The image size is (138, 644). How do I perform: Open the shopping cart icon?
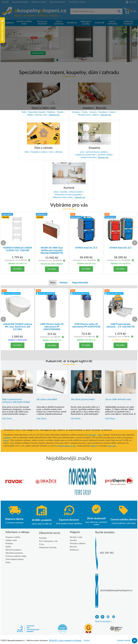[x=127, y=11]
